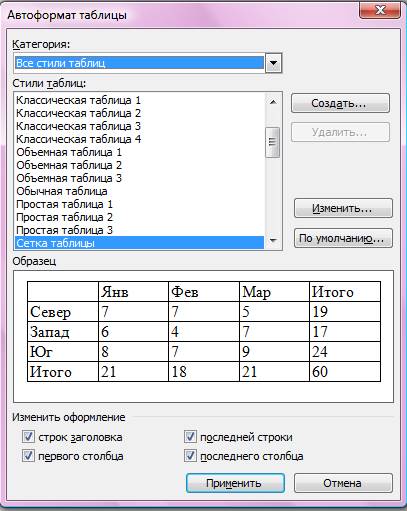This screenshot has height=511, width=407.
Task: Select the Все стили таблиц combo box
Action: point(148,63)
